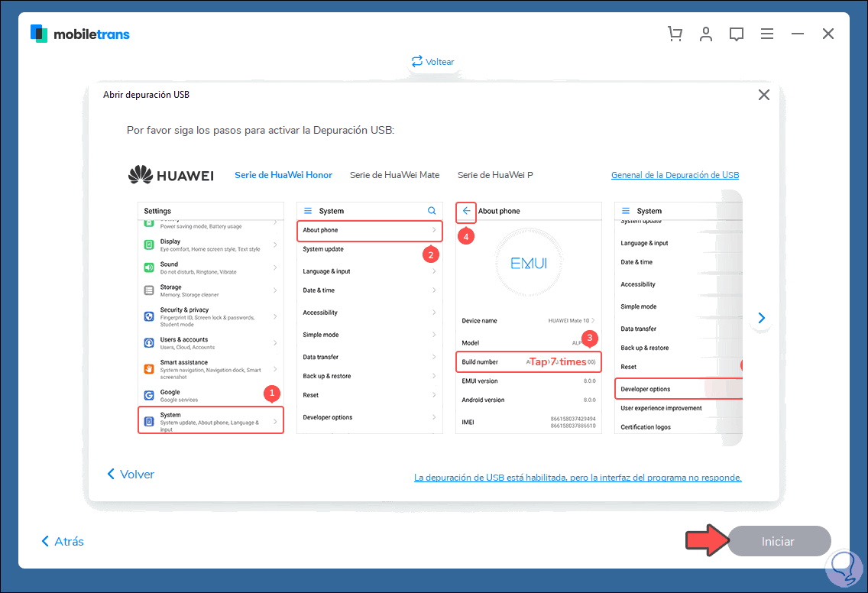
Task: Show next instruction slide with right chevron
Action: [762, 318]
